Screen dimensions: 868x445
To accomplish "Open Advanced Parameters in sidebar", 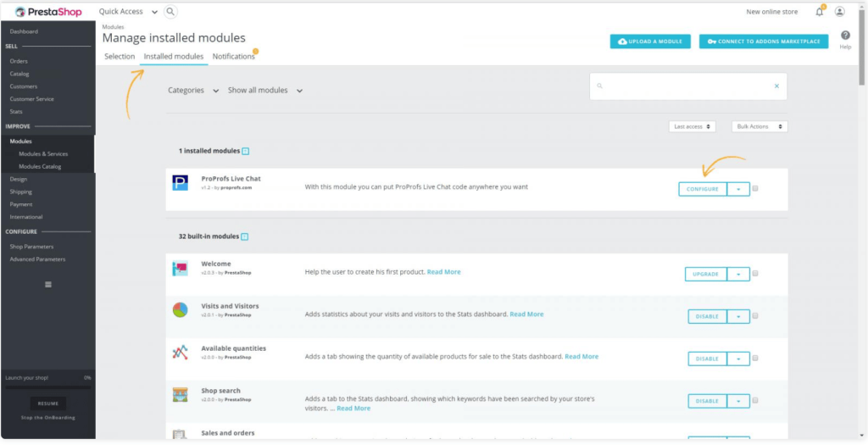I will click(37, 259).
